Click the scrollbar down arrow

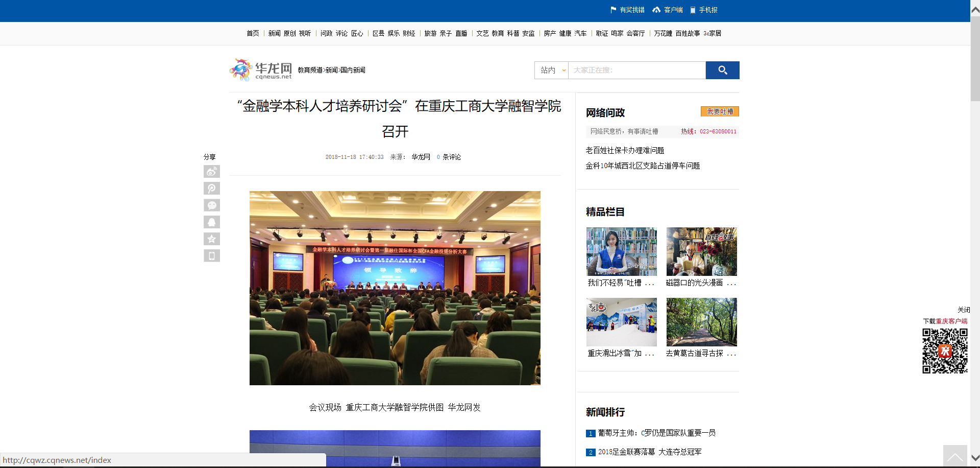pyautogui.click(x=975, y=458)
